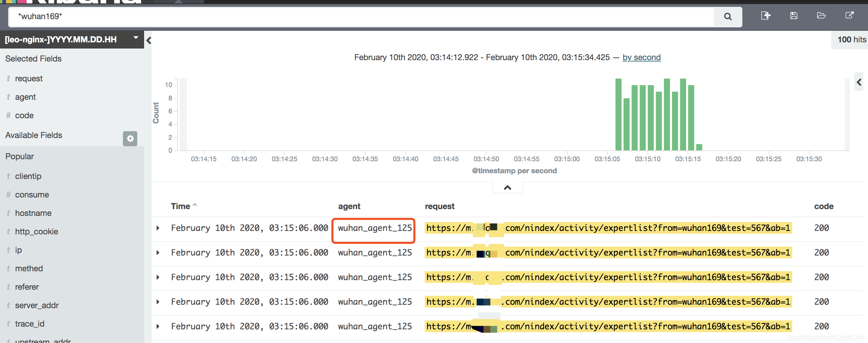Select the code field in Selected Fields
This screenshot has height=343, width=868.
pos(24,115)
